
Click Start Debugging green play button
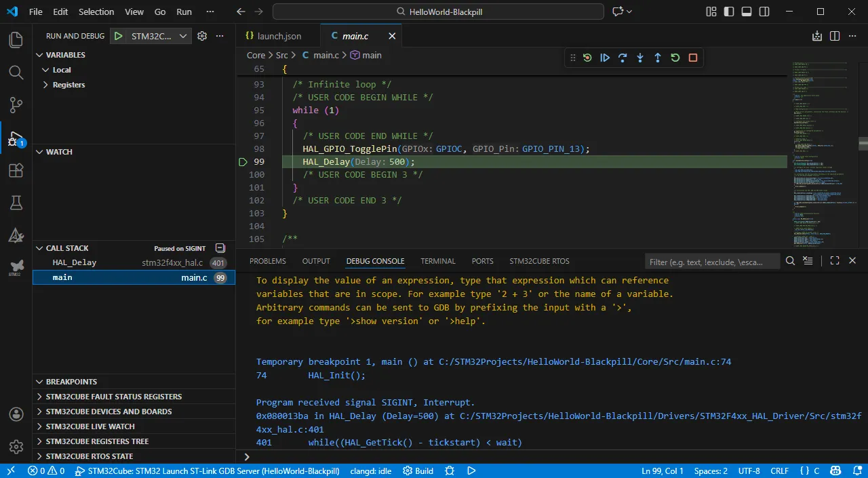click(x=119, y=36)
